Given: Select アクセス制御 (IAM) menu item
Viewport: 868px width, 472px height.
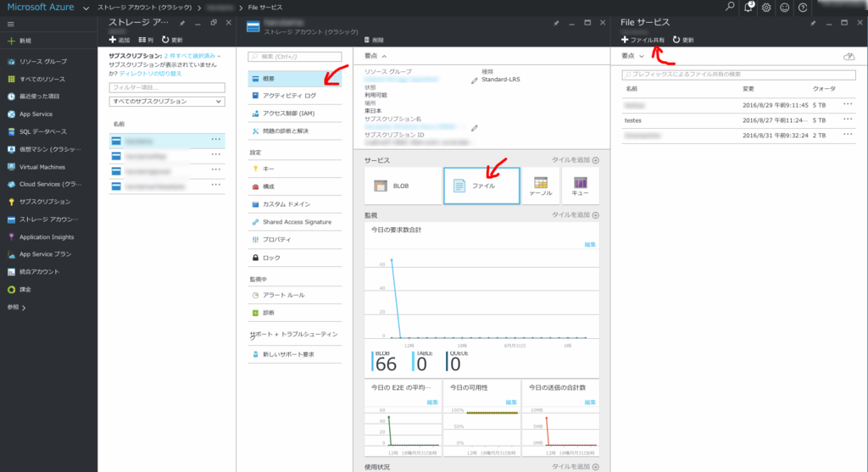Looking at the screenshot, I should coord(294,114).
